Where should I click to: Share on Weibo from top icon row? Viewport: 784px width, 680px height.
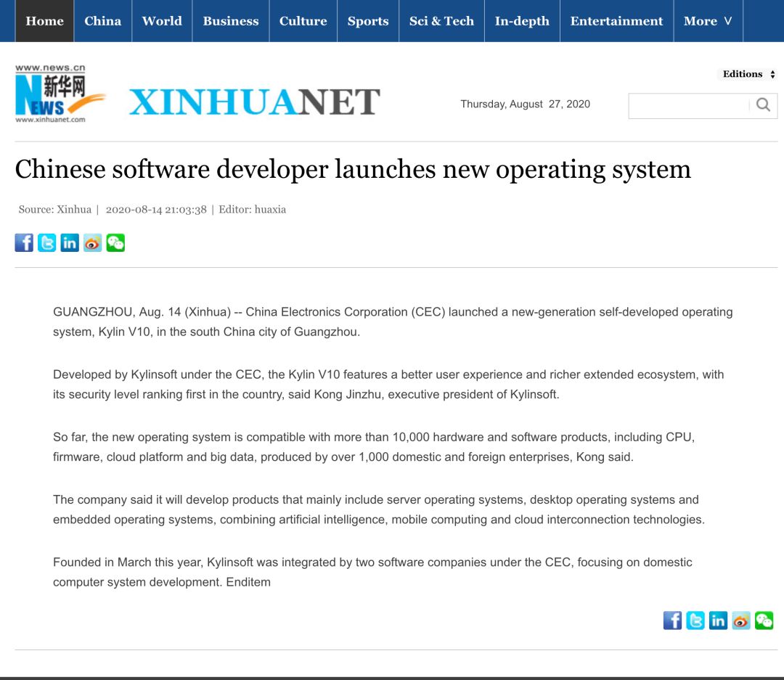pyautogui.click(x=92, y=243)
